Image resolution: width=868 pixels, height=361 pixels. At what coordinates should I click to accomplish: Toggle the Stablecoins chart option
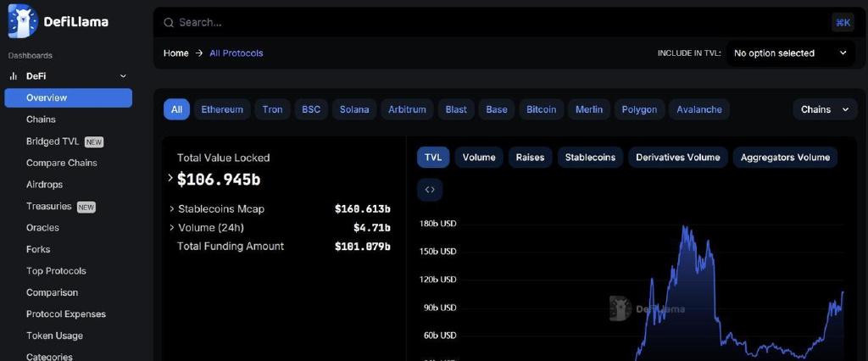(590, 158)
